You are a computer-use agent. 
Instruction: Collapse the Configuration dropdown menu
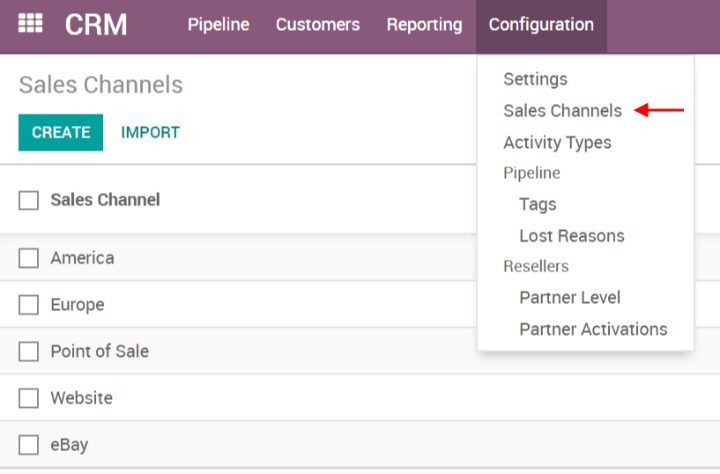(x=540, y=25)
